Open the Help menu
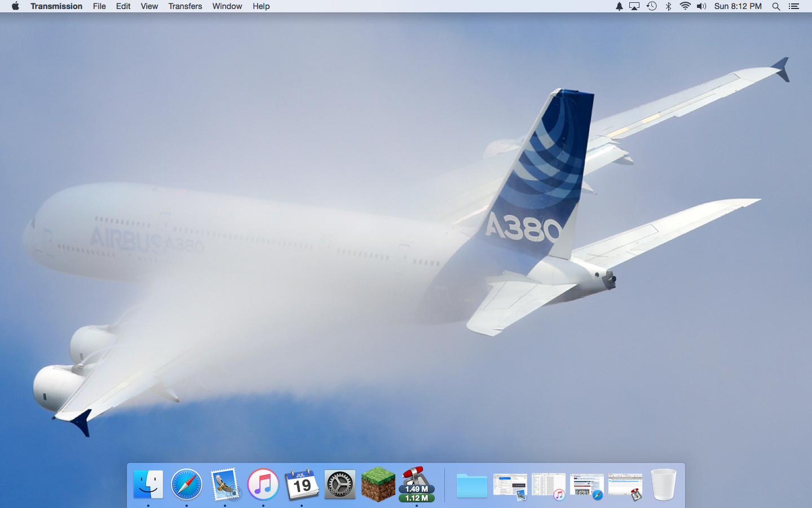The width and height of the screenshot is (812, 508). 261,6
